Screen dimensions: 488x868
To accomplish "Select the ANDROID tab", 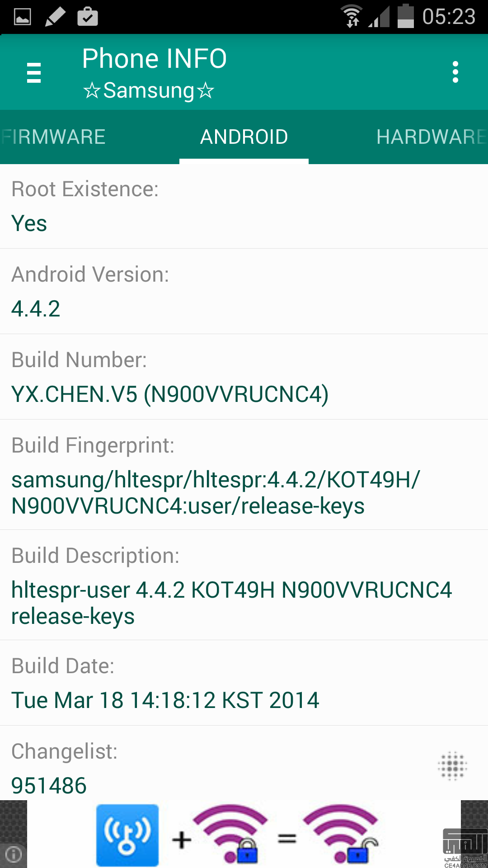I will tap(244, 137).
